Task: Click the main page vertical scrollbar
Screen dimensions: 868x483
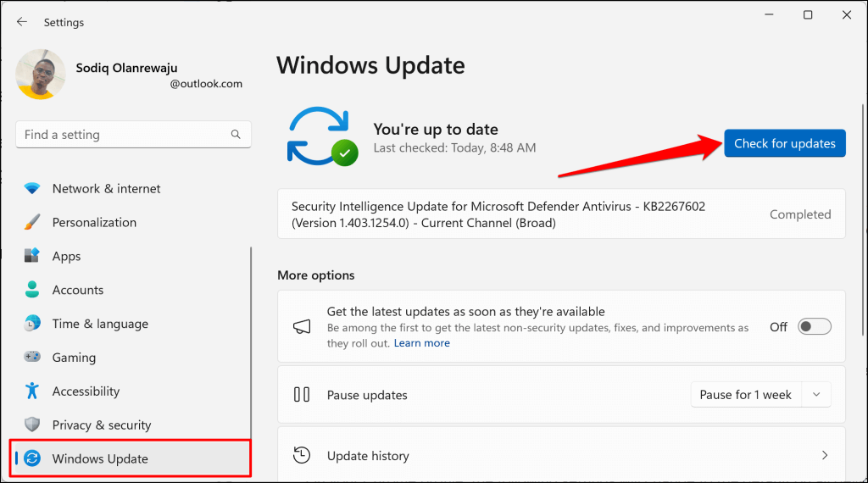Action: [x=862, y=219]
